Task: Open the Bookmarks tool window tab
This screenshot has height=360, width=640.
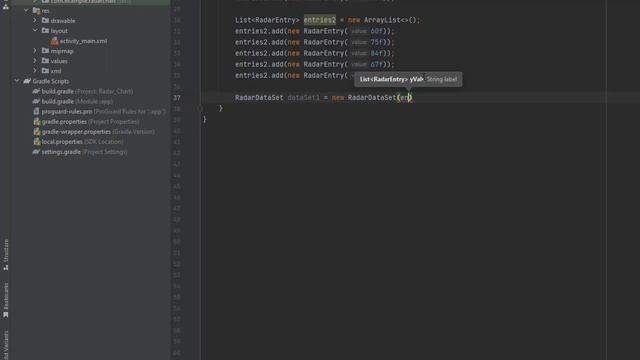Action: 6,300
